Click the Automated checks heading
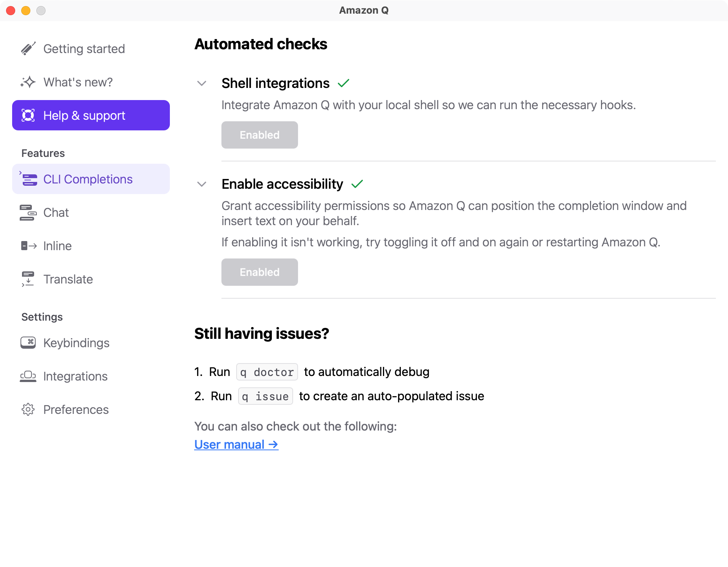 click(261, 44)
